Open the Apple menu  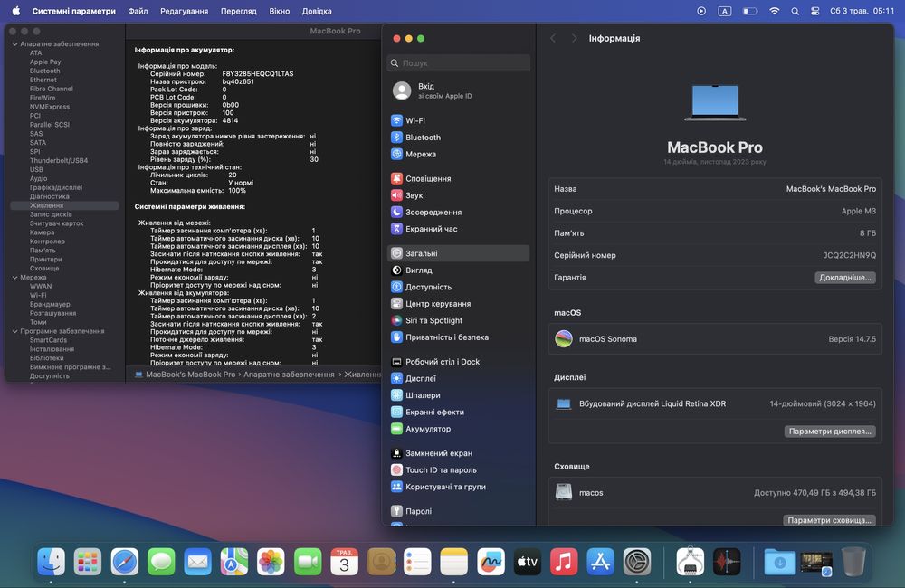[x=15, y=11]
